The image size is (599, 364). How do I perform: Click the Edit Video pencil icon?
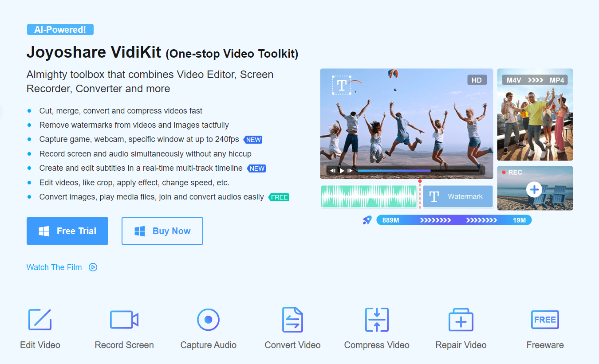[x=40, y=319]
